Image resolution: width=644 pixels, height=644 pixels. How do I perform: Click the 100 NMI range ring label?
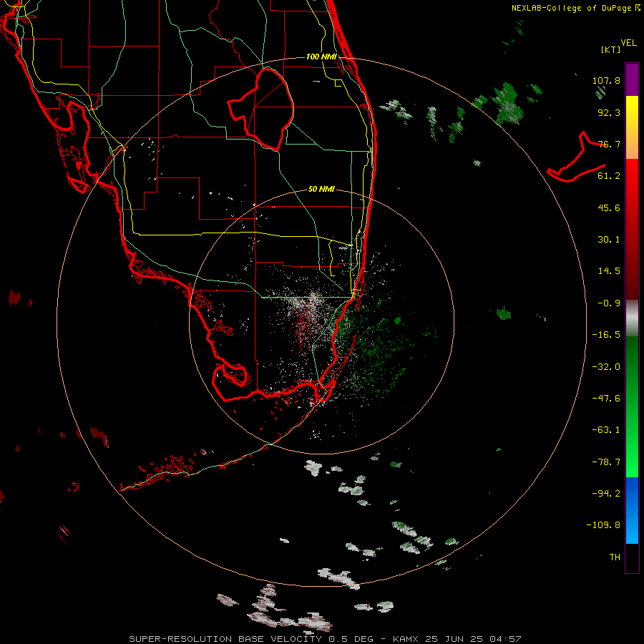coord(321,57)
